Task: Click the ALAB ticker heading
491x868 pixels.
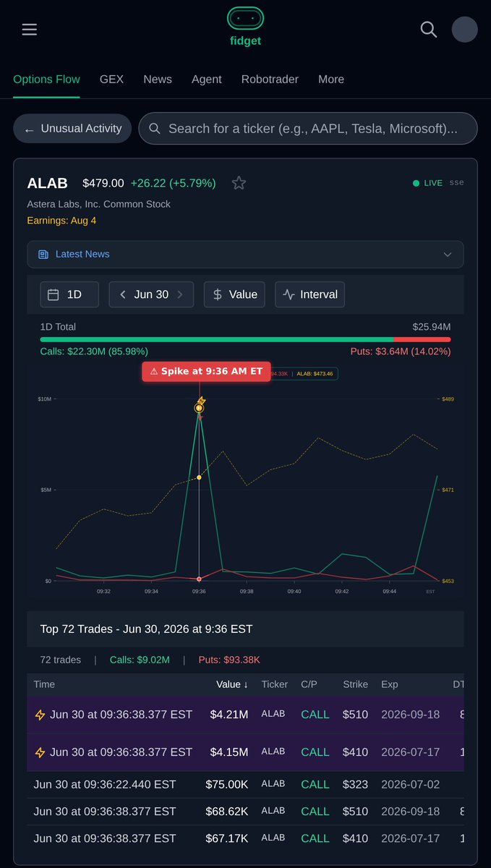Action: [47, 183]
